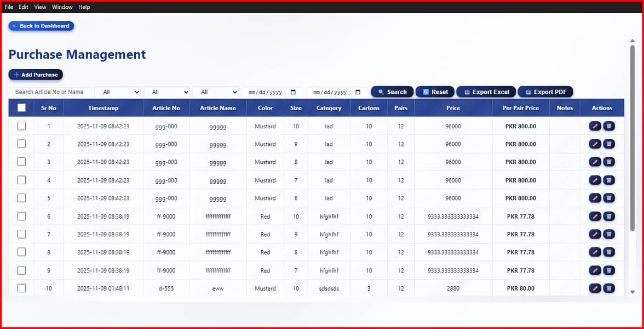This screenshot has width=644, height=329.
Task: Open the start date calendar picker
Action: point(292,92)
